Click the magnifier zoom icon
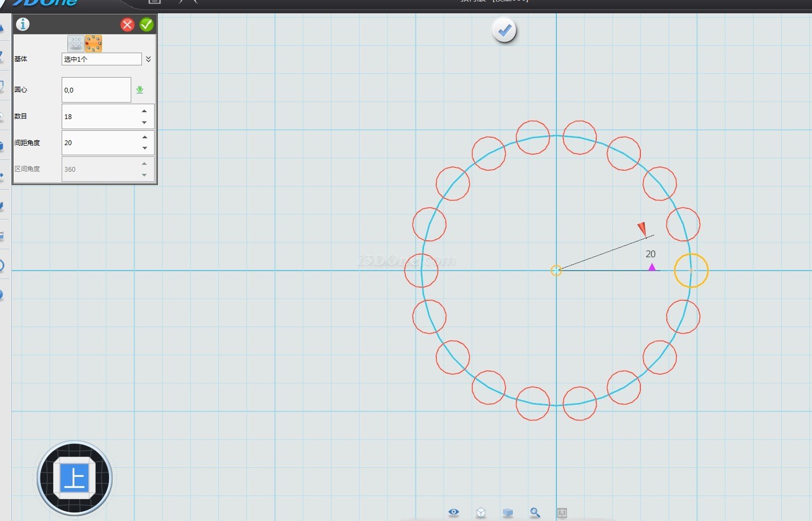Image resolution: width=812 pixels, height=521 pixels. pyautogui.click(x=535, y=512)
